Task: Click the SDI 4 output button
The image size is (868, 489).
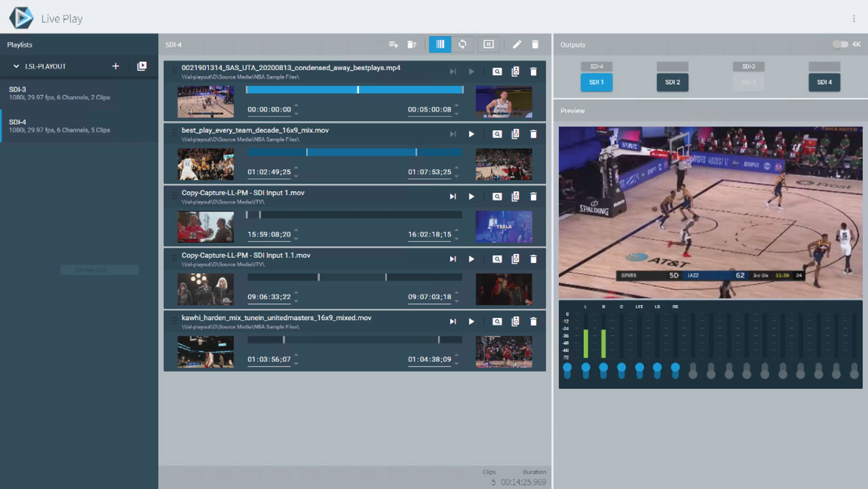Action: click(824, 82)
